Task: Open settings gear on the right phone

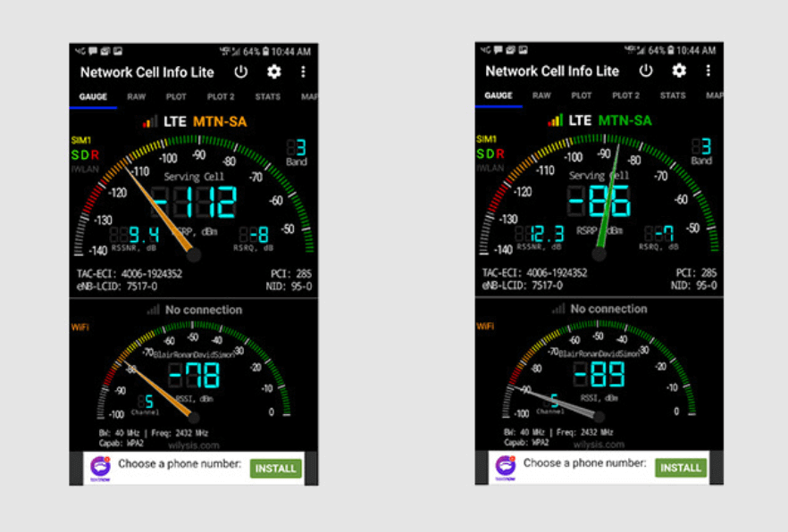Action: 679,71
